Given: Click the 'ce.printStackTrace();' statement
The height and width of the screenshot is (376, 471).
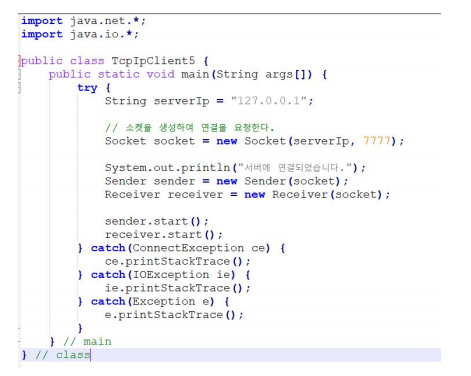Looking at the screenshot, I should point(178,261).
